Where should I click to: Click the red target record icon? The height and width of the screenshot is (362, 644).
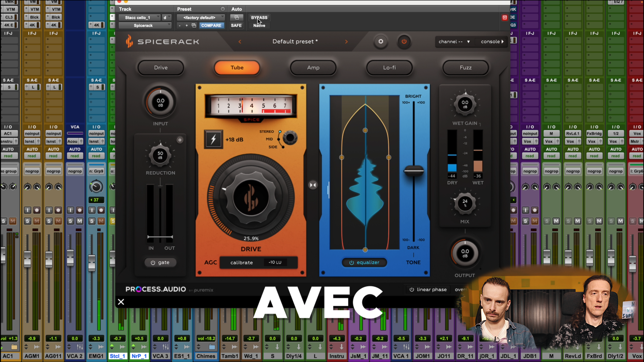504,18
